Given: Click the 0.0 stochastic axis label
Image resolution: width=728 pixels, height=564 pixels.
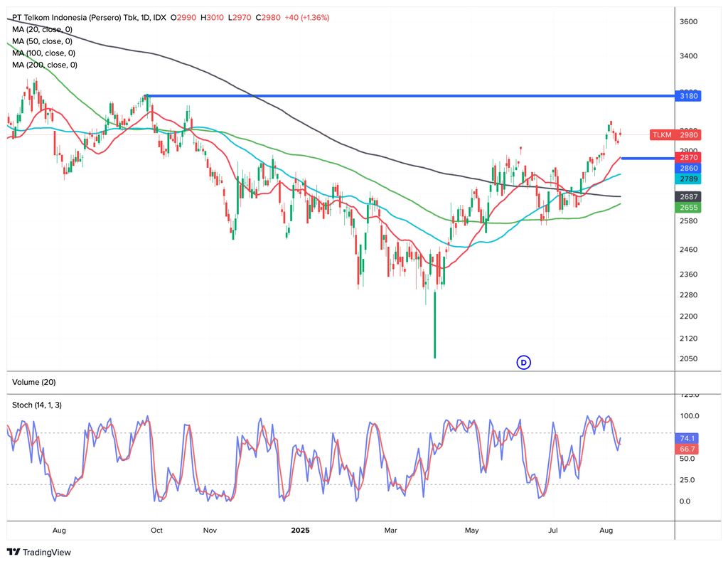Looking at the screenshot, I should [x=685, y=501].
